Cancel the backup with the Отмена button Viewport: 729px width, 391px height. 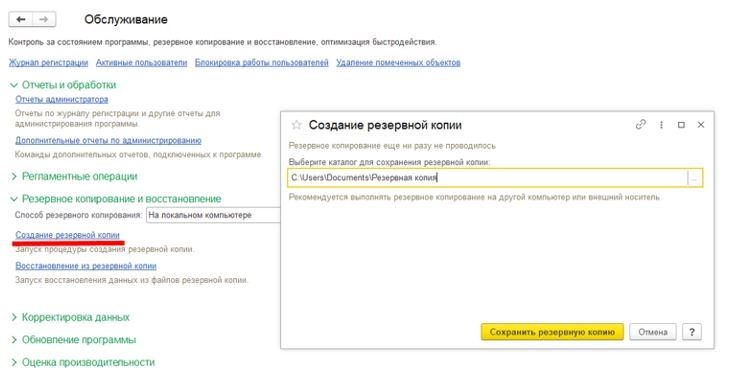coord(653,332)
